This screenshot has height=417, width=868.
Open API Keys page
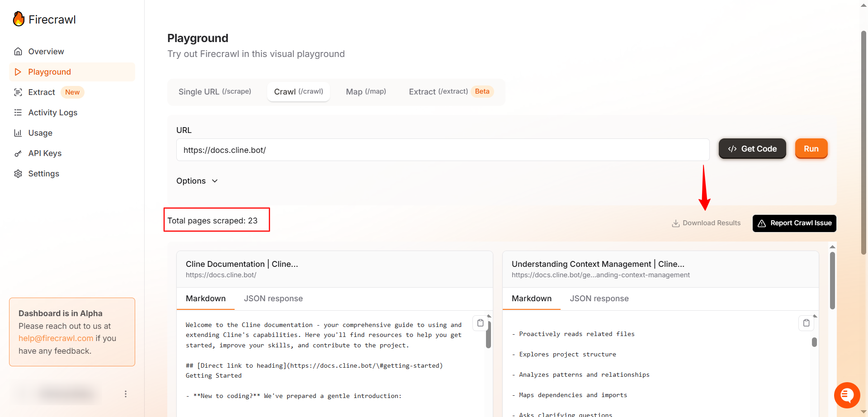coord(72,153)
